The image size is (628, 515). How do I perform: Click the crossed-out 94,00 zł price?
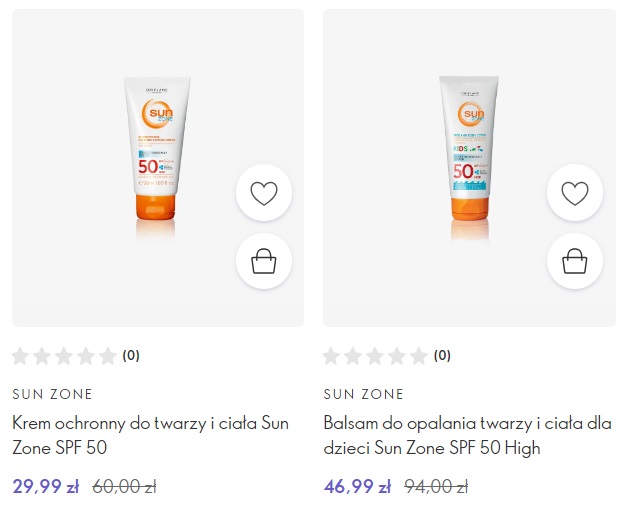(436, 487)
